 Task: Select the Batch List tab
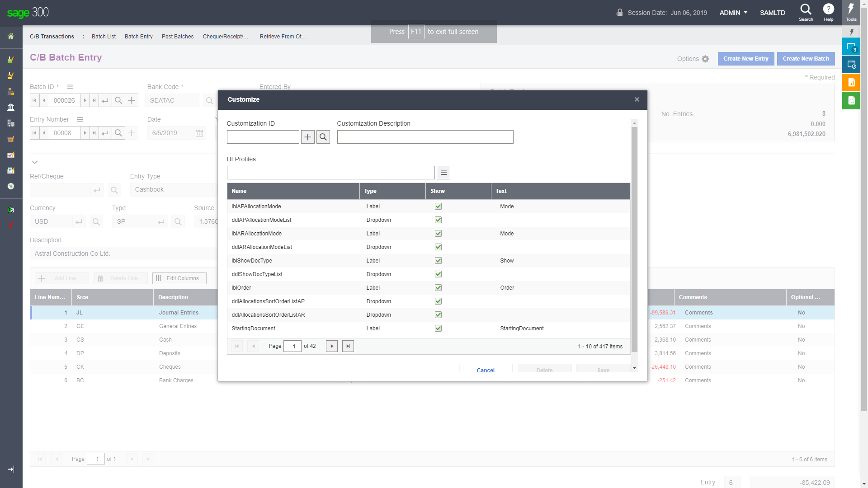tap(103, 36)
